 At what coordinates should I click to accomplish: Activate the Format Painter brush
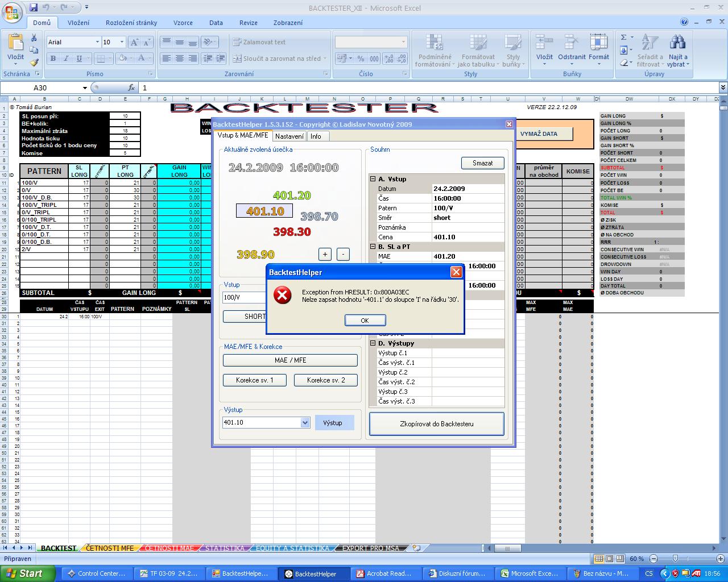(x=34, y=63)
